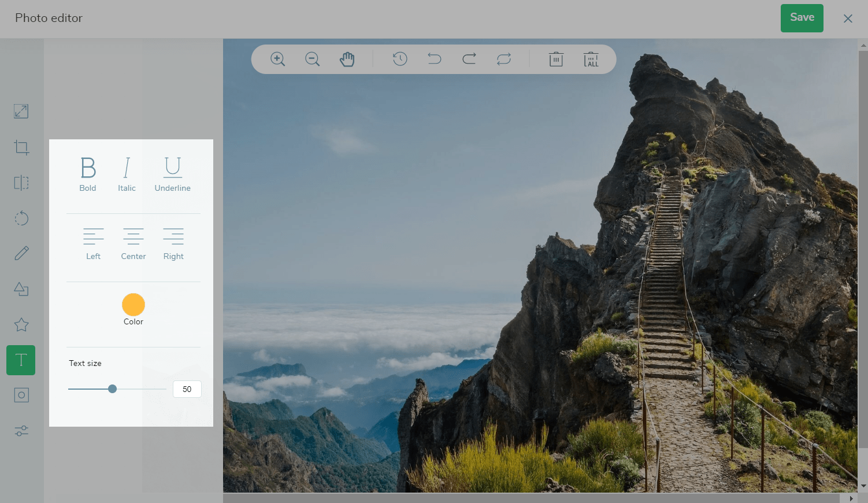
Task: Open the Flip tool
Action: [x=21, y=183]
